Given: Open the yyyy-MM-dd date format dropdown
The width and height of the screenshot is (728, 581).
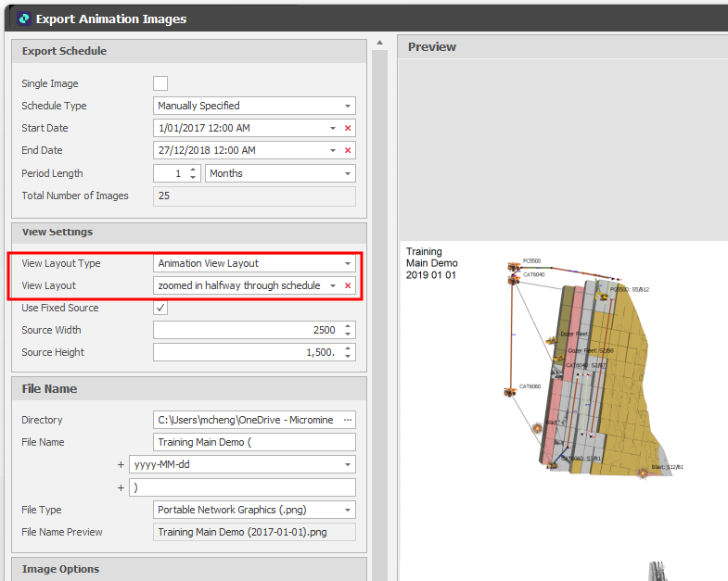Looking at the screenshot, I should coord(348,465).
